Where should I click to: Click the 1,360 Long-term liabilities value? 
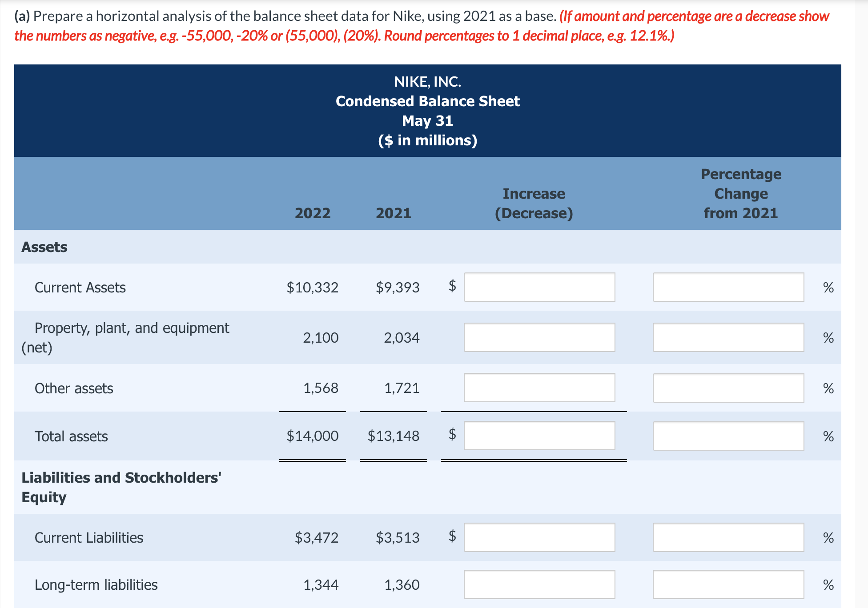402,585
